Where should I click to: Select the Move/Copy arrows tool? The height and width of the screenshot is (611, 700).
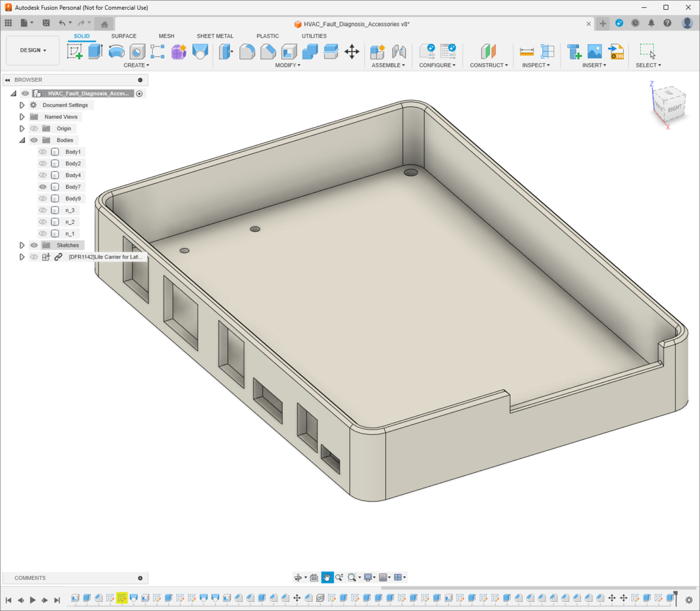click(x=352, y=52)
